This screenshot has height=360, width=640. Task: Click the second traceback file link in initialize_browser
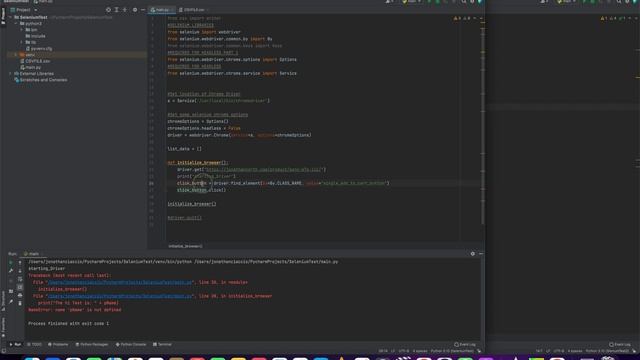point(120,296)
